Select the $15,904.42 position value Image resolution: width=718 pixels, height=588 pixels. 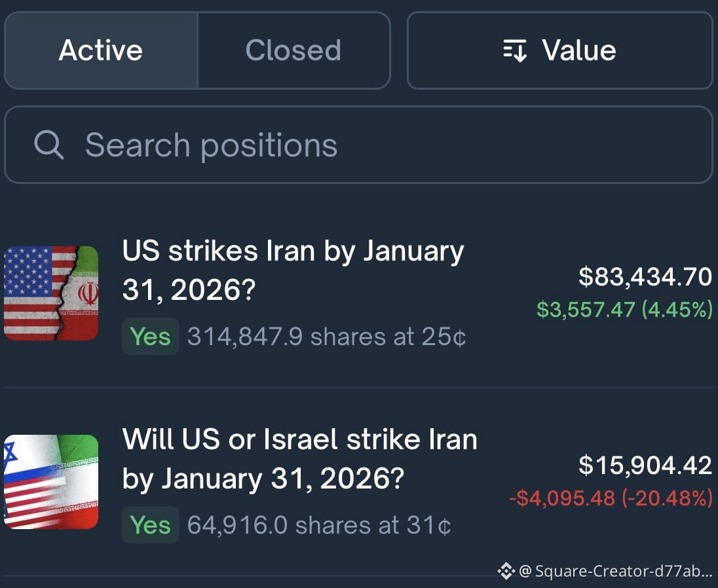point(645,466)
